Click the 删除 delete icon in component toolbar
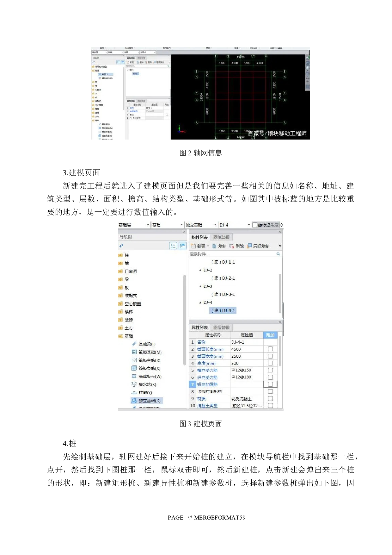 232,246
